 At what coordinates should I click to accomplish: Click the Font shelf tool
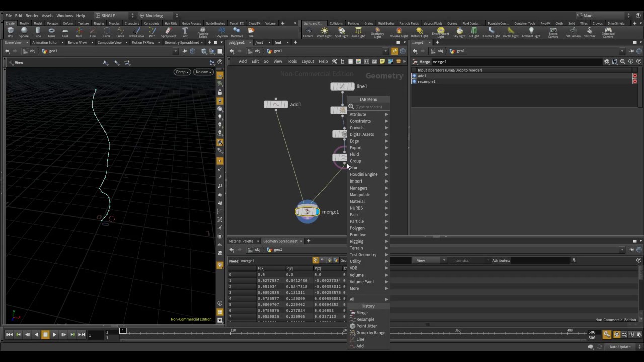185,33
